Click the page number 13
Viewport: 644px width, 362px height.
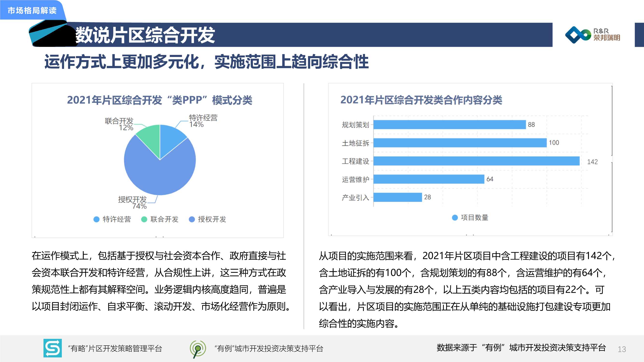pyautogui.click(x=622, y=349)
